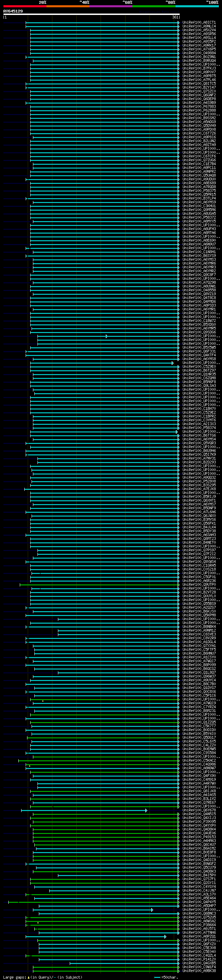Click the orange ~40% identity legend segment
Screen dimensions: 222x980
tap(68, 6)
